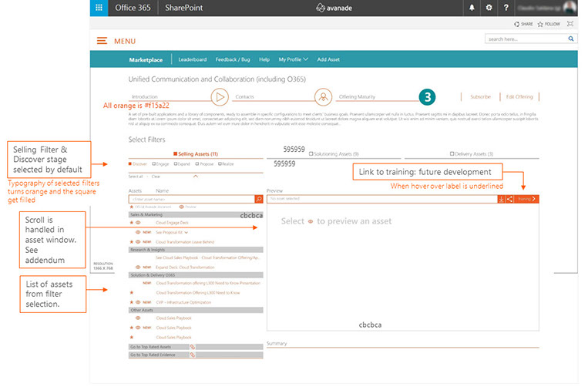
Task: Enable the Engage stage filter checkbox
Action: point(153,163)
